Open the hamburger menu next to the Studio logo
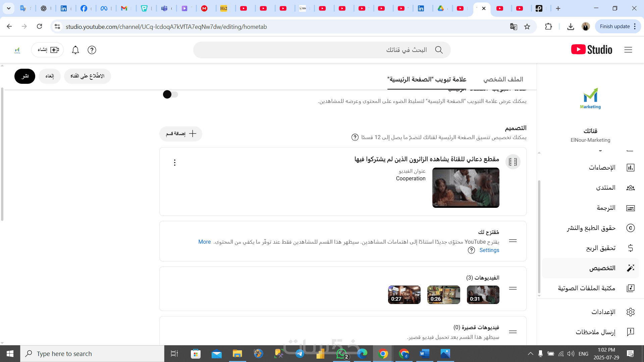644x362 pixels. point(628,50)
